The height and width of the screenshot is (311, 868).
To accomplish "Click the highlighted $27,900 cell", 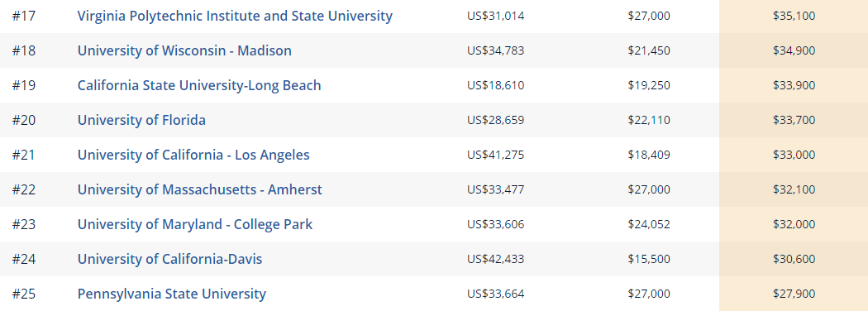I will pos(794,294).
